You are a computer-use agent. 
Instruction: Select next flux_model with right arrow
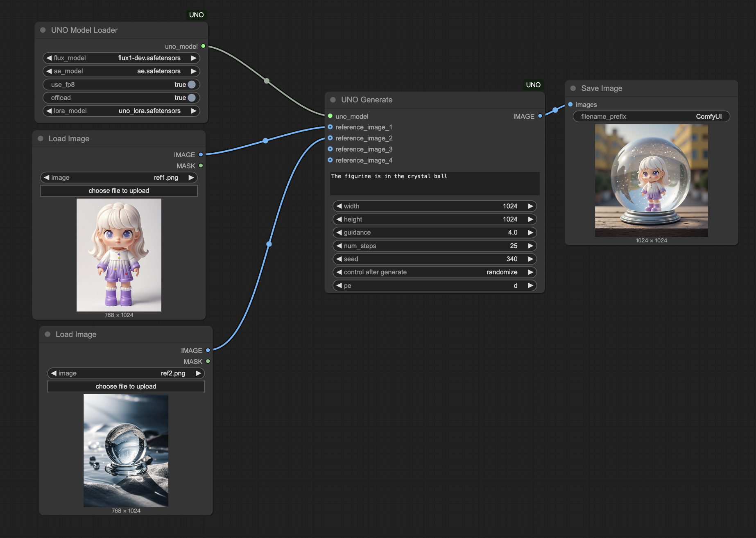(x=193, y=58)
